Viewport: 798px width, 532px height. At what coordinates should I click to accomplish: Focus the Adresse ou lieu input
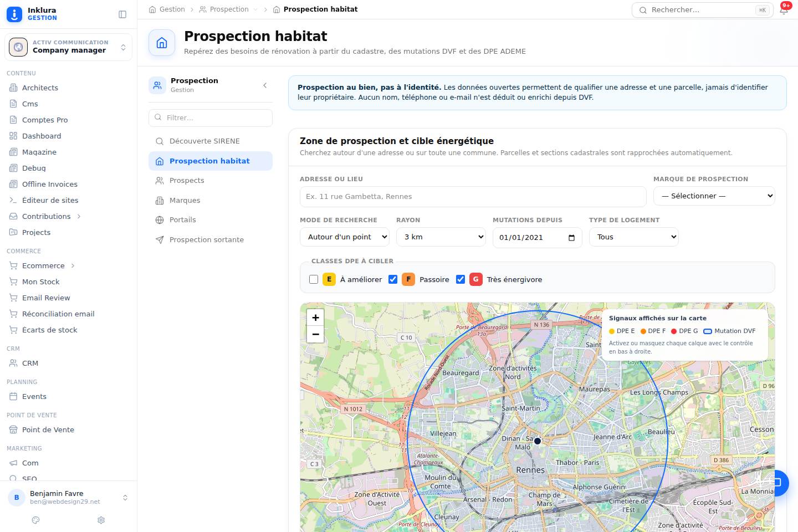click(x=473, y=197)
